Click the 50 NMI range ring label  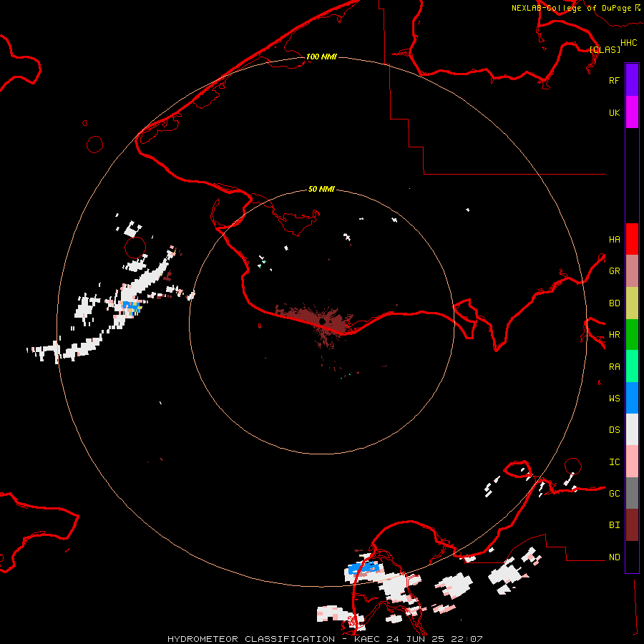click(321, 189)
